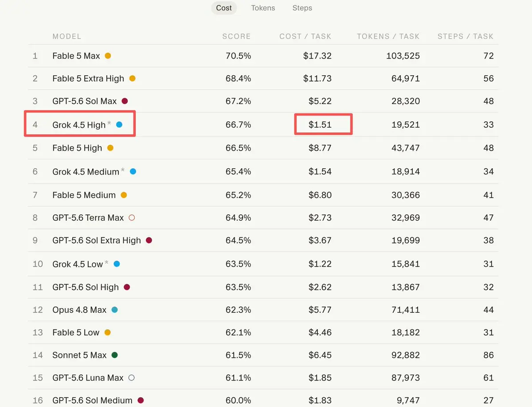Click the green dot beside Sonnet 5 Max
The width and height of the screenshot is (532, 407).
click(115, 355)
